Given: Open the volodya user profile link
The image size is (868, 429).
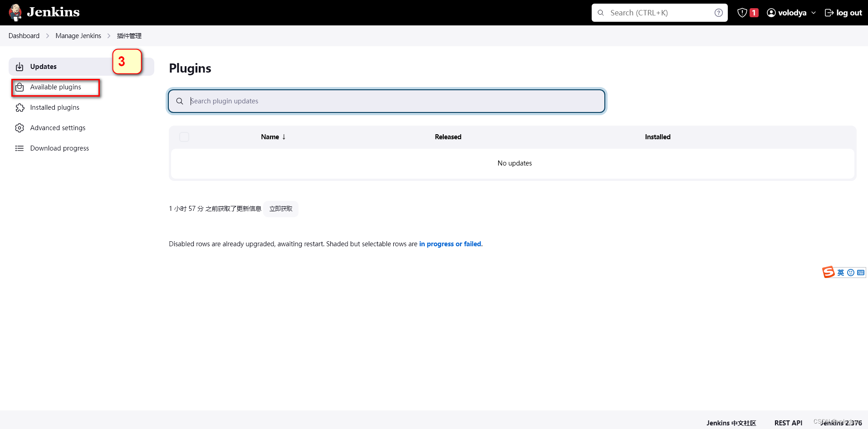Looking at the screenshot, I should pos(792,13).
